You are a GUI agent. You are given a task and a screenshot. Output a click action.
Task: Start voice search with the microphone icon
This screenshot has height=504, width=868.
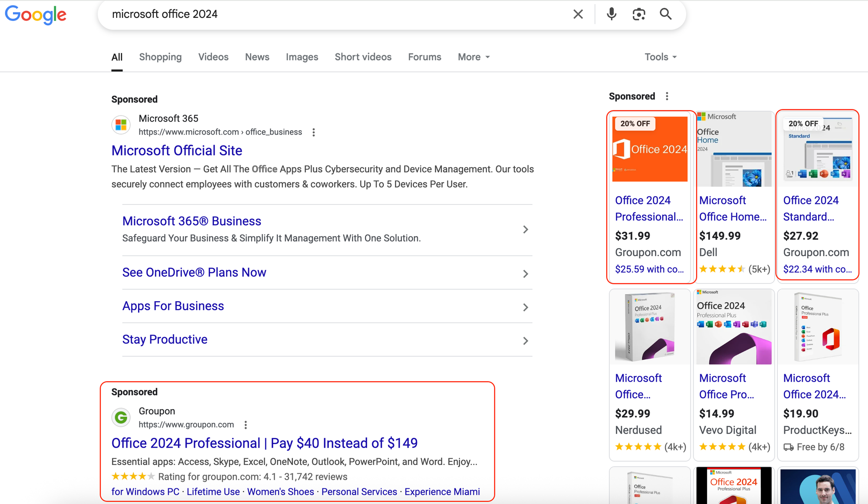pos(612,14)
